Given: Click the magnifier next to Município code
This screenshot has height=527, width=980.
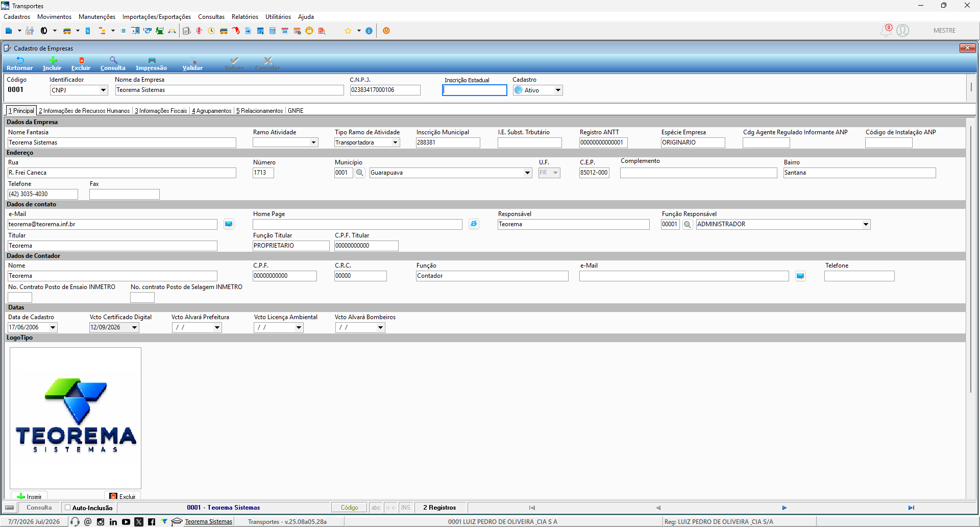Looking at the screenshot, I should tap(360, 173).
